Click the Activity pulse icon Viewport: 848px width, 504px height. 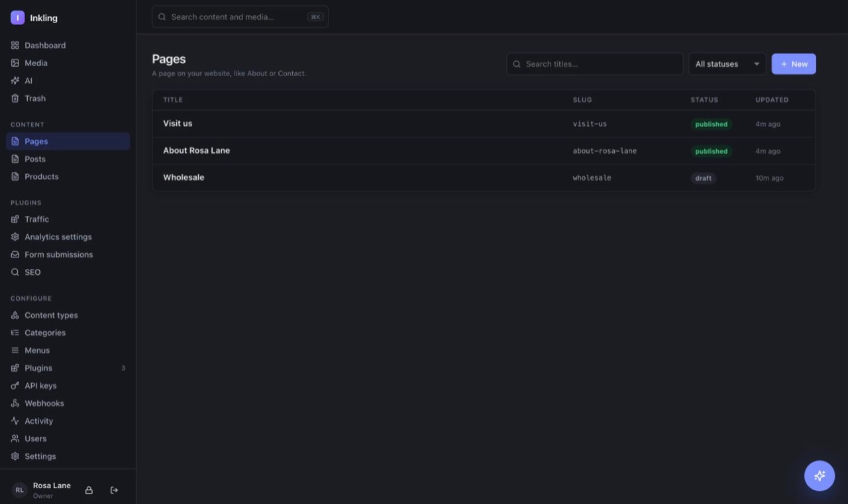pos(15,421)
